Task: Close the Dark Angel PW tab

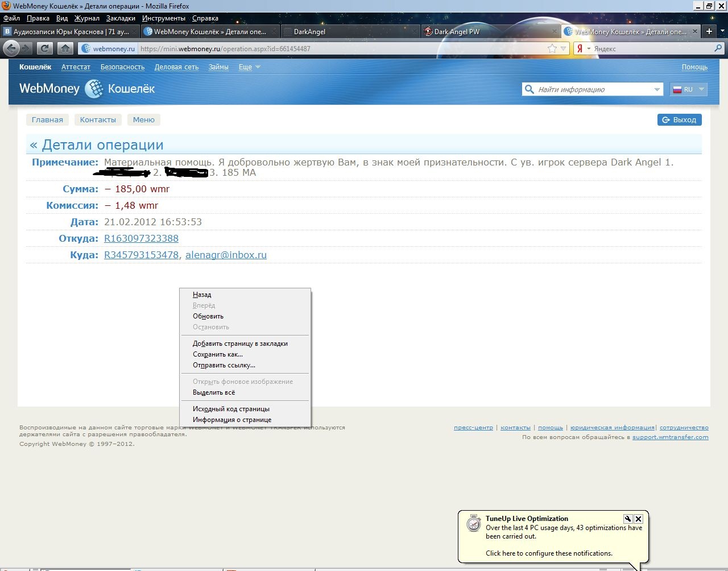Action: (x=555, y=32)
